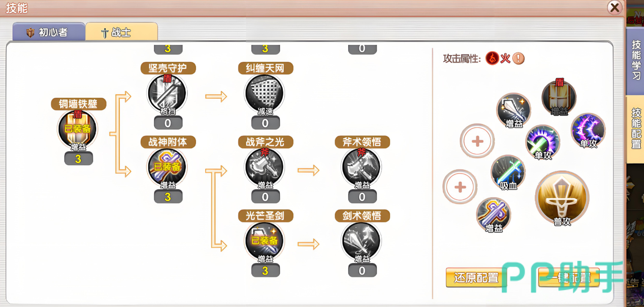Open the 技能学习 side tab
644x307 pixels.
[x=636, y=60]
